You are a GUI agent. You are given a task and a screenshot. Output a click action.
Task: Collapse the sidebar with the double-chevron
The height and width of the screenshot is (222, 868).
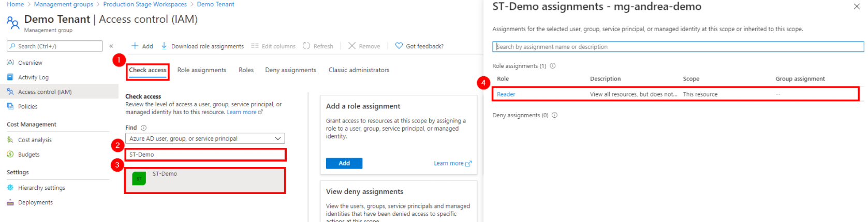[x=111, y=46]
